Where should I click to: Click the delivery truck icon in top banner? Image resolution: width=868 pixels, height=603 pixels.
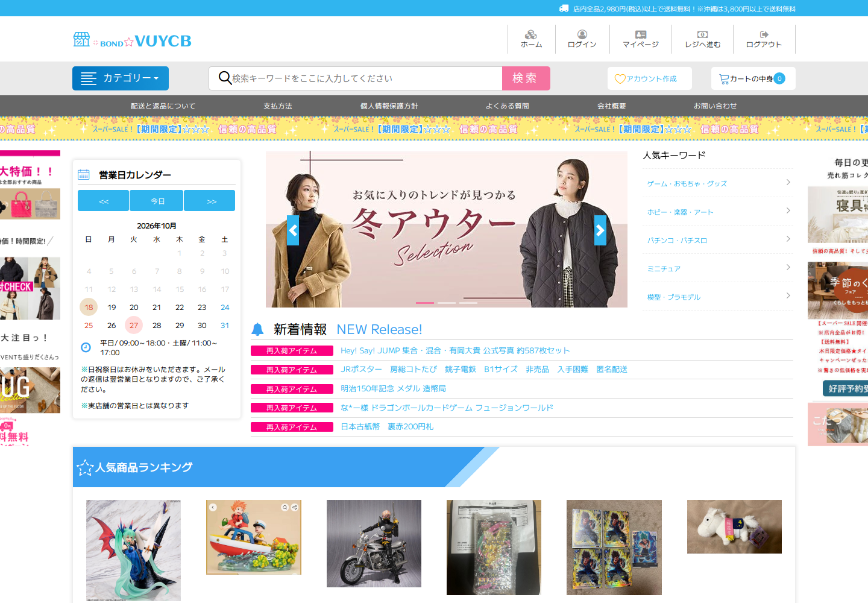tap(564, 8)
